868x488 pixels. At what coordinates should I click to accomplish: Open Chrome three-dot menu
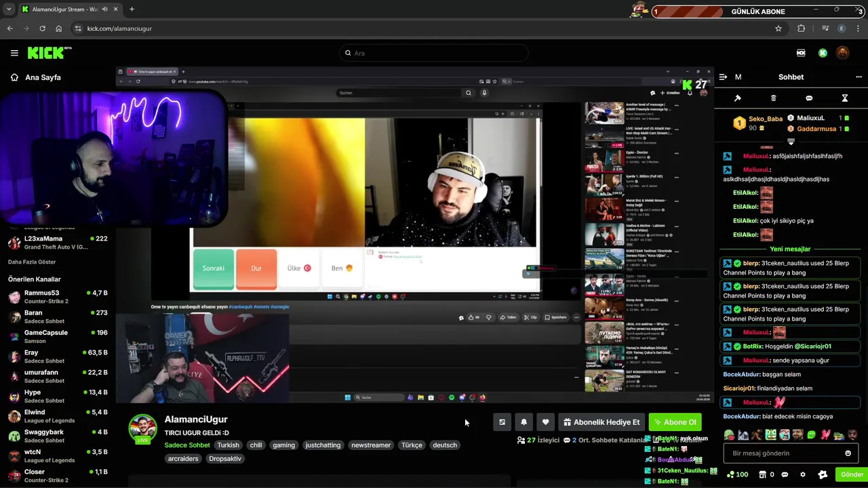(x=859, y=28)
